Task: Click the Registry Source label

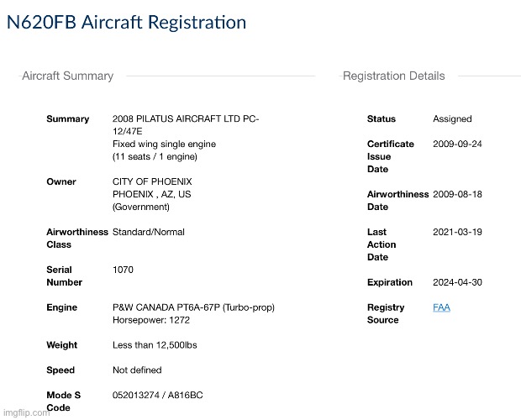Action: (x=386, y=313)
